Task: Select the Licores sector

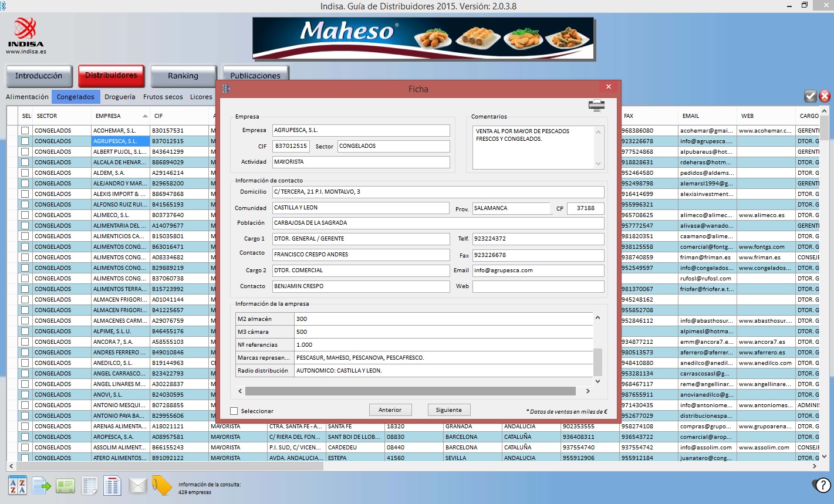Action: pyautogui.click(x=201, y=97)
